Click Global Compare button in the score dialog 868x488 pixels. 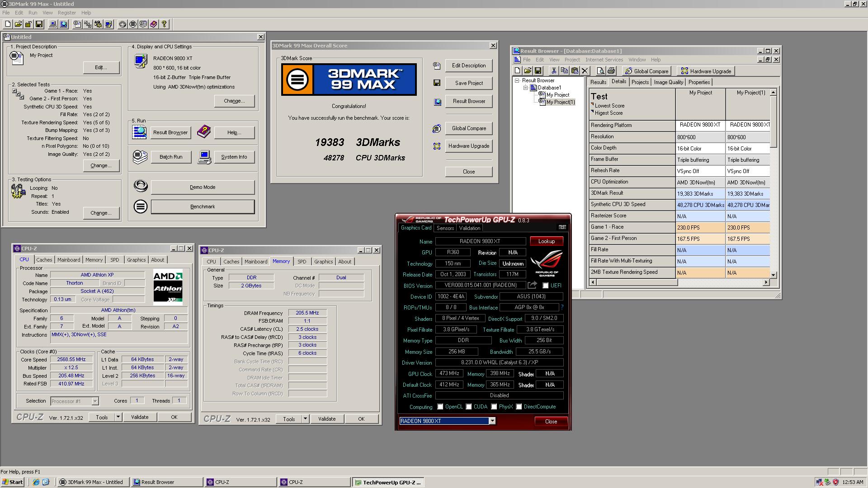469,128
